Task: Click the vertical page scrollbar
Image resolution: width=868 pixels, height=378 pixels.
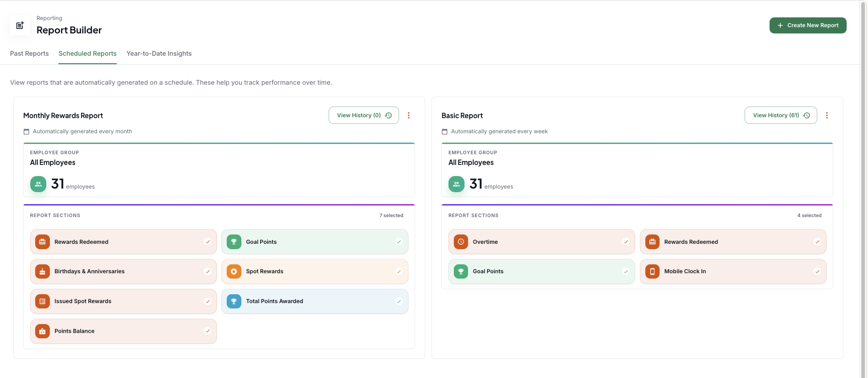Action: coord(864,189)
